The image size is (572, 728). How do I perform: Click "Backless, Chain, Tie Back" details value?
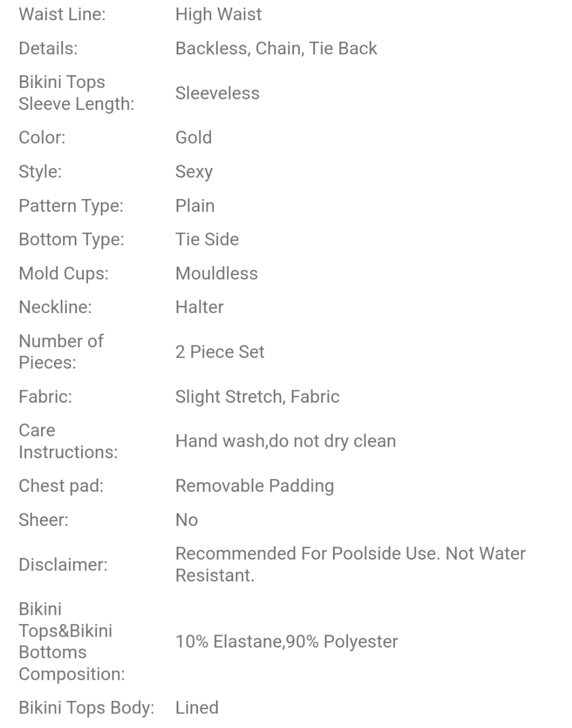[276, 49]
